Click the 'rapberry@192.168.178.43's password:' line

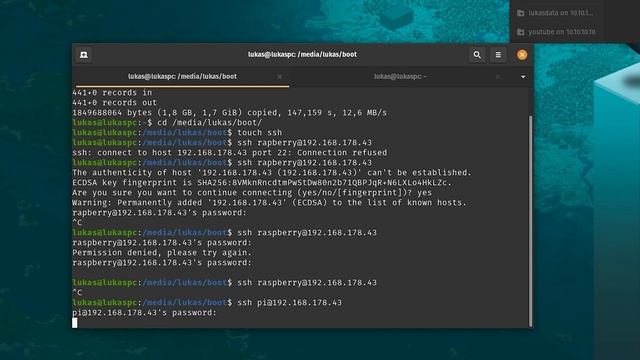coord(160,213)
